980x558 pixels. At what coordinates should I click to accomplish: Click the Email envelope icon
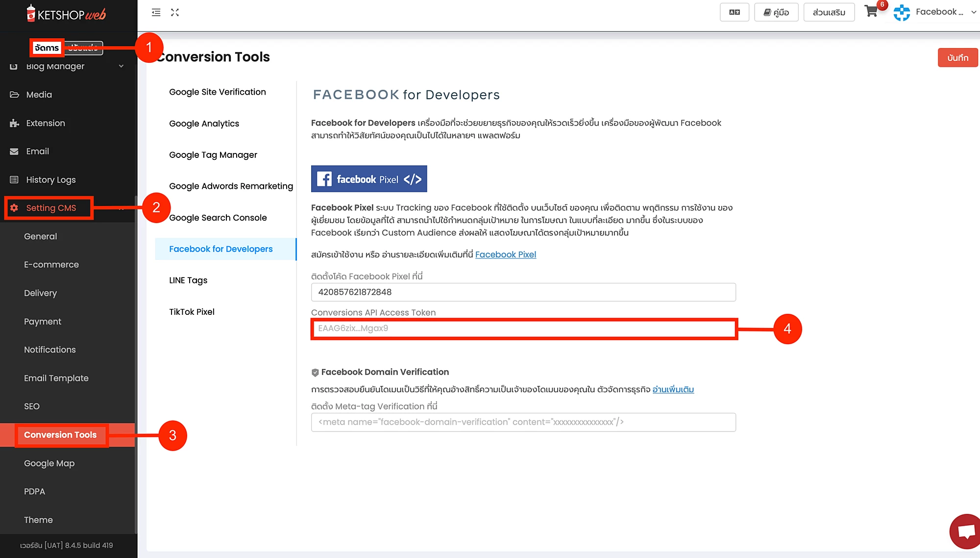[x=14, y=152]
